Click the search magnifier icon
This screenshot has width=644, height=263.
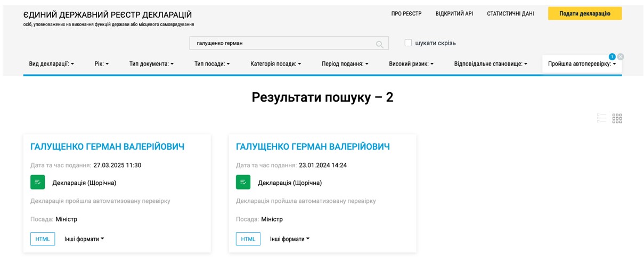[x=379, y=44]
